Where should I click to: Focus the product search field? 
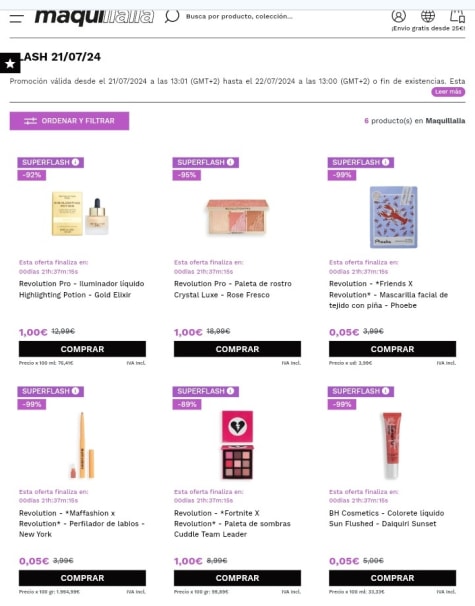click(x=239, y=17)
